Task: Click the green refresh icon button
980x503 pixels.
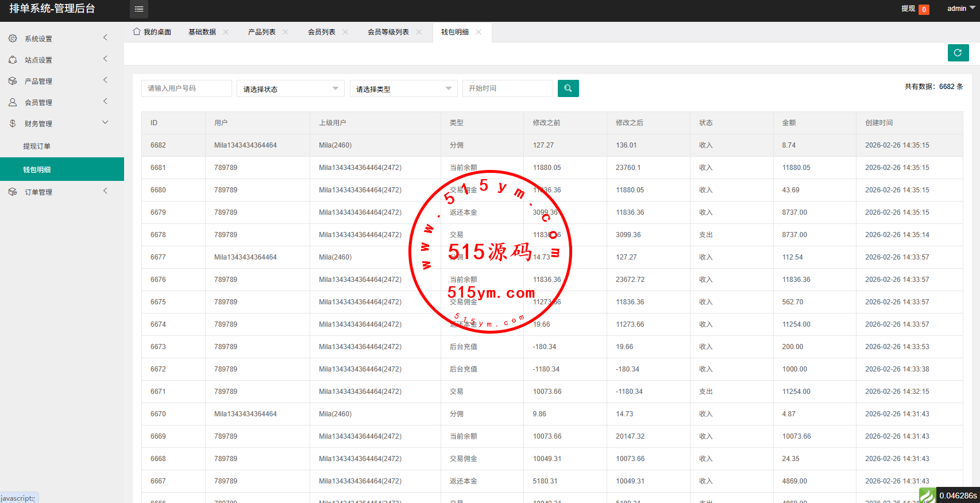Action: pos(958,53)
